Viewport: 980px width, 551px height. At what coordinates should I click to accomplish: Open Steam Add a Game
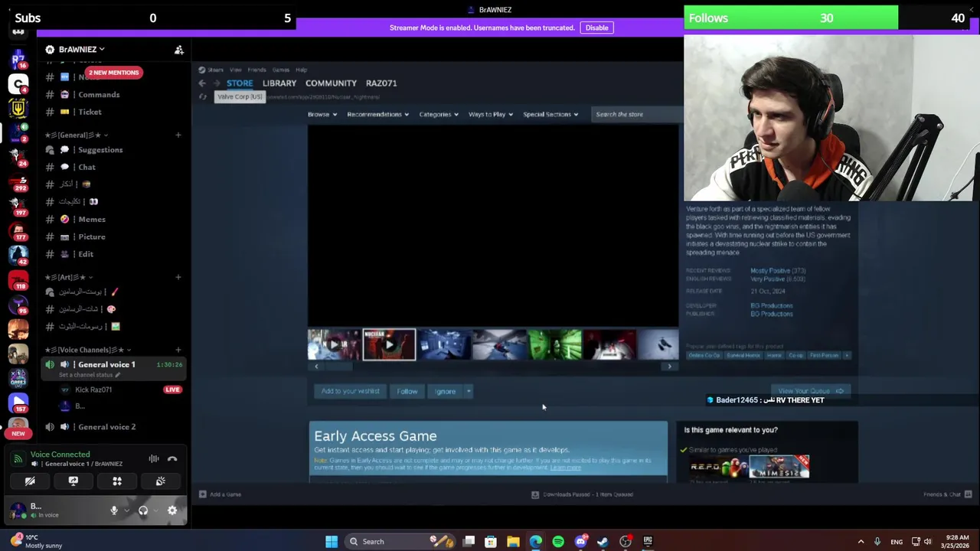(220, 494)
